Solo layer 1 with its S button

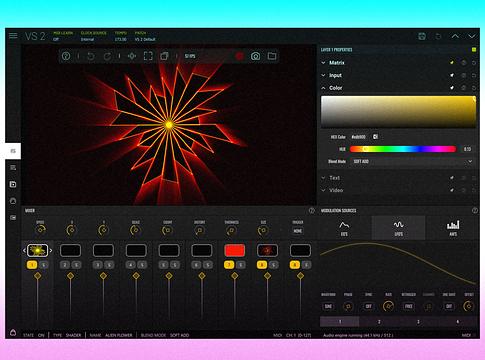pos(44,265)
